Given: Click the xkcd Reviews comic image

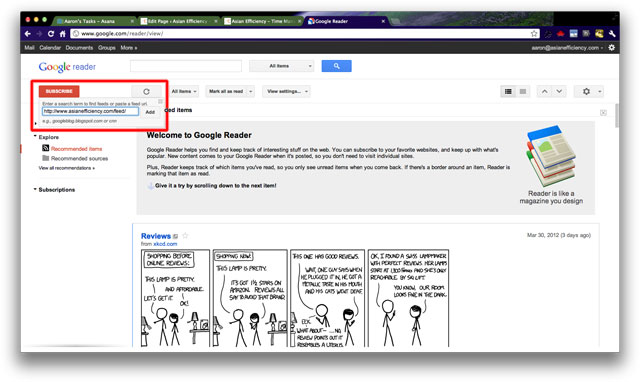Looking at the screenshot, I should point(295,298).
